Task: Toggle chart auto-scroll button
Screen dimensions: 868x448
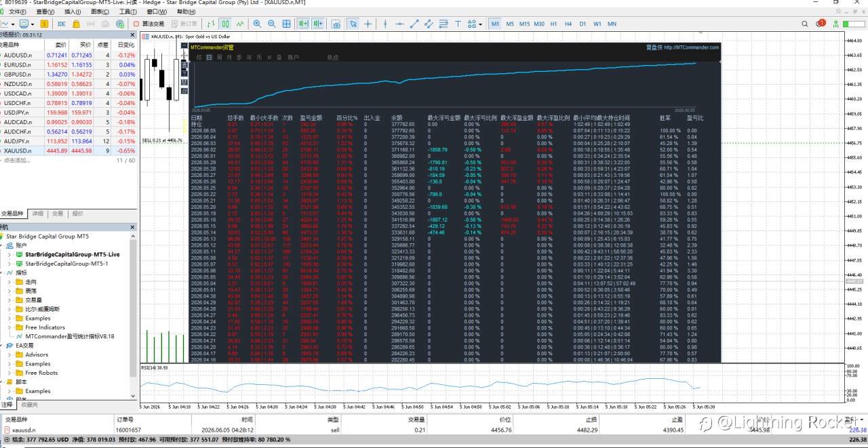Action: 303,24
